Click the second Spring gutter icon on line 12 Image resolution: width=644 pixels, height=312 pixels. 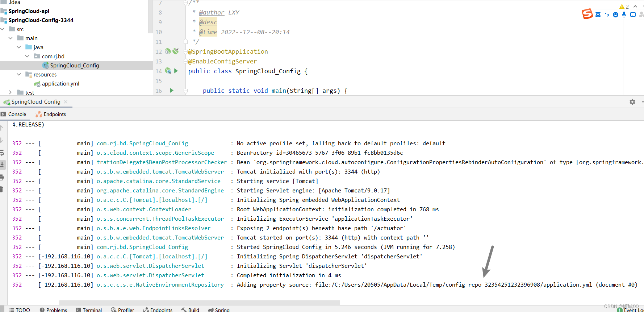pyautogui.click(x=176, y=51)
